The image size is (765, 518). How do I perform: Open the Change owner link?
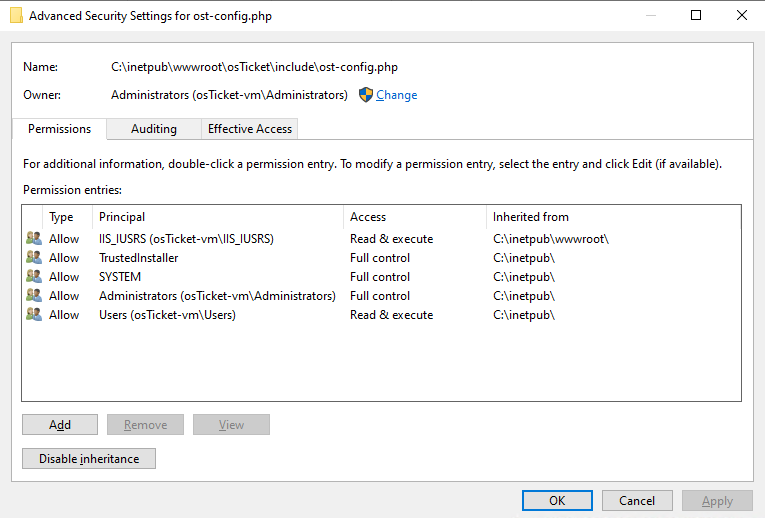click(396, 95)
